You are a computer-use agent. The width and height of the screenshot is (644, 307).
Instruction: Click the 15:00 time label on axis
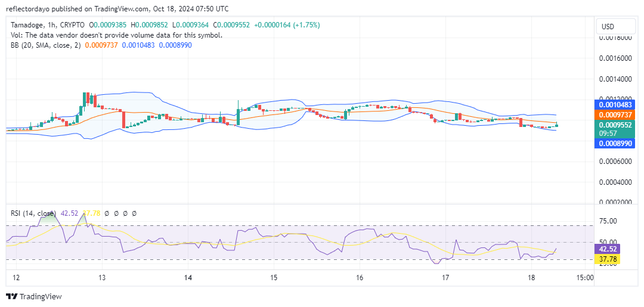(x=586, y=278)
